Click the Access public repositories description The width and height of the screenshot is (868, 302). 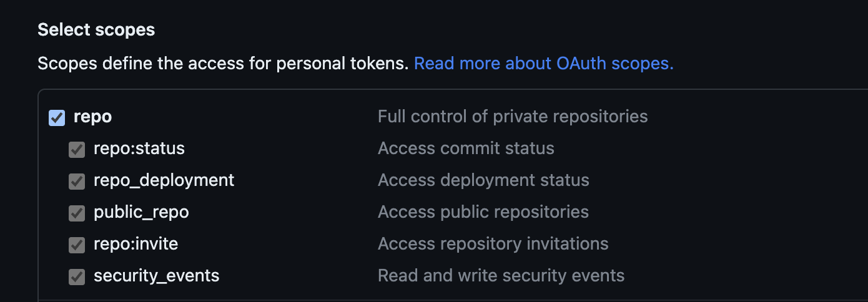pyautogui.click(x=483, y=212)
